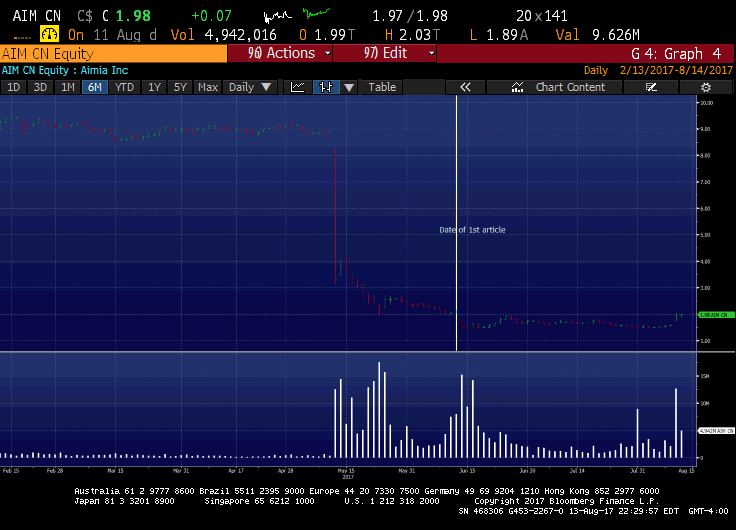Image resolution: width=736 pixels, height=530 pixels.
Task: Click the annotate pencil icon
Action: coord(651,87)
